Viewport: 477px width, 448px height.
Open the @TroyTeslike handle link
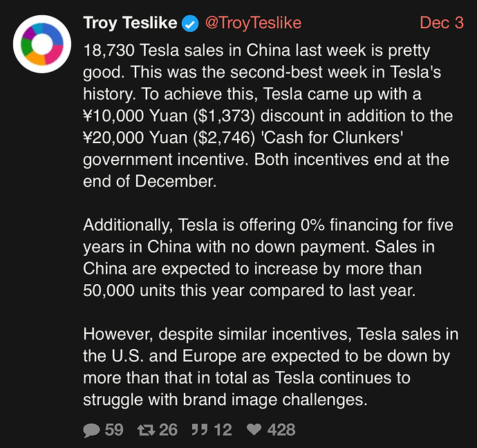click(254, 23)
